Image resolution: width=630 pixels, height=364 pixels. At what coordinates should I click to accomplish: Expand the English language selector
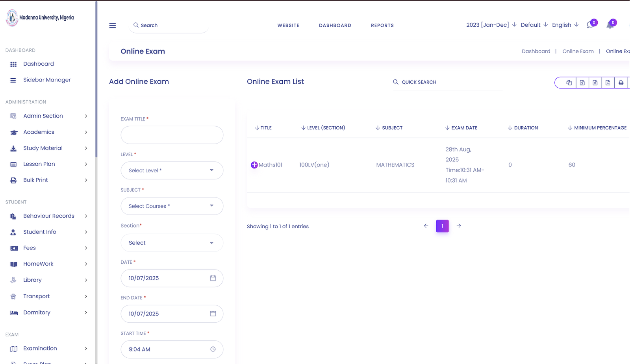click(564, 25)
